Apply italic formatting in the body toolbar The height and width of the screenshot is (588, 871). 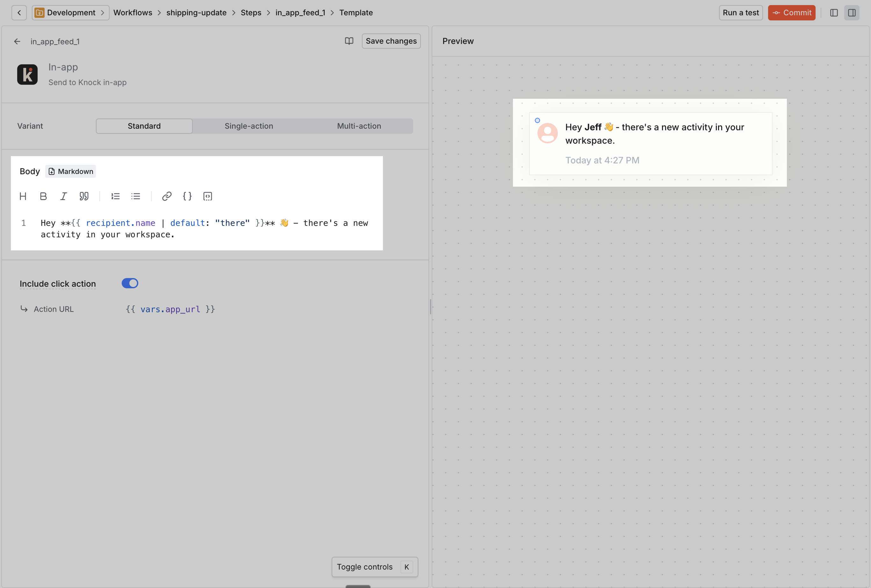pyautogui.click(x=64, y=196)
